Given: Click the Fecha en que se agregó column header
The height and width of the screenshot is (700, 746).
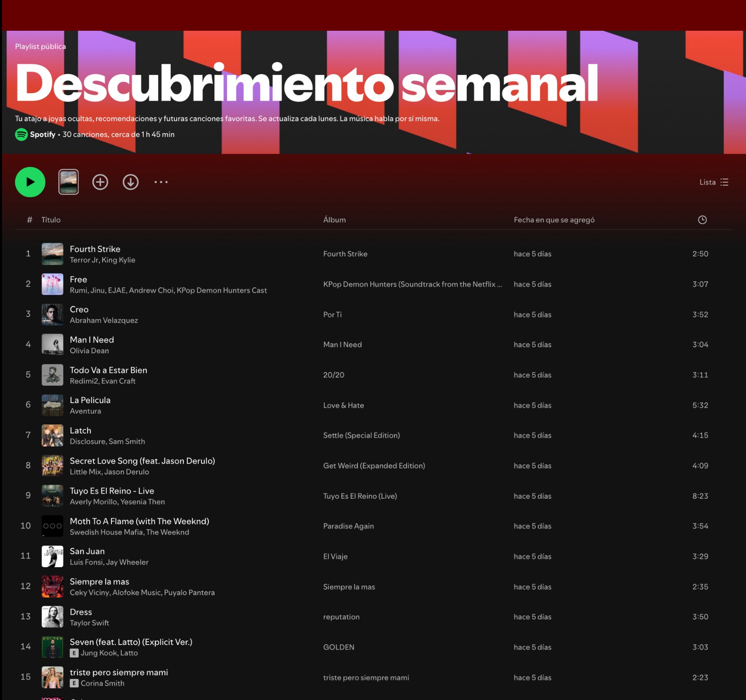Looking at the screenshot, I should [554, 220].
